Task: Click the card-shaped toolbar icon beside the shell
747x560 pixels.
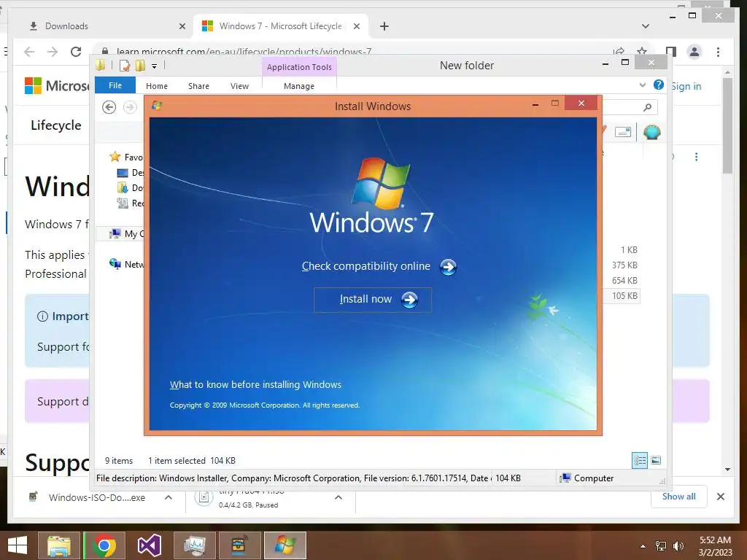Action: point(623,132)
